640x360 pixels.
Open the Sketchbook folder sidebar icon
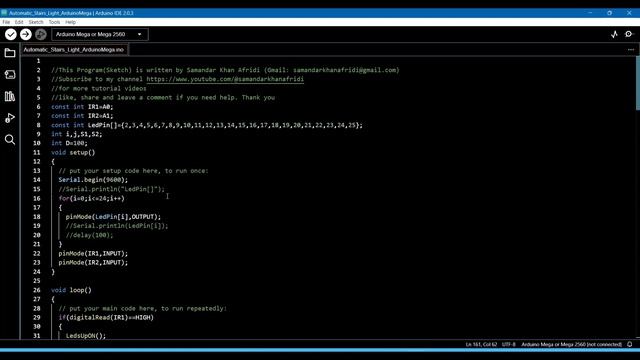pos(10,53)
